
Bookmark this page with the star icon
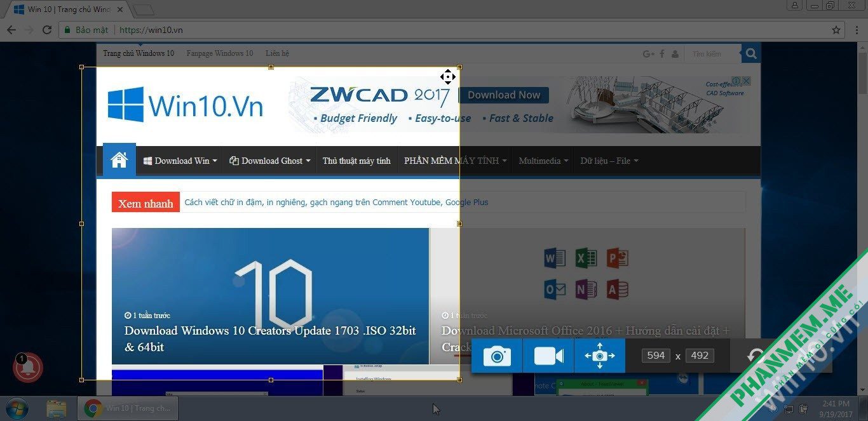836,30
